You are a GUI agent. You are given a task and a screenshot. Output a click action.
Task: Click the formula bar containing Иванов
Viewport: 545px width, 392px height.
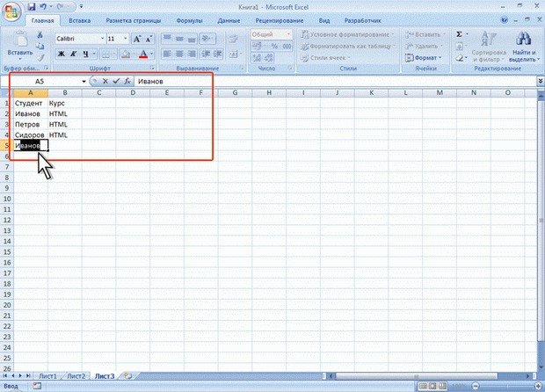click(x=335, y=82)
